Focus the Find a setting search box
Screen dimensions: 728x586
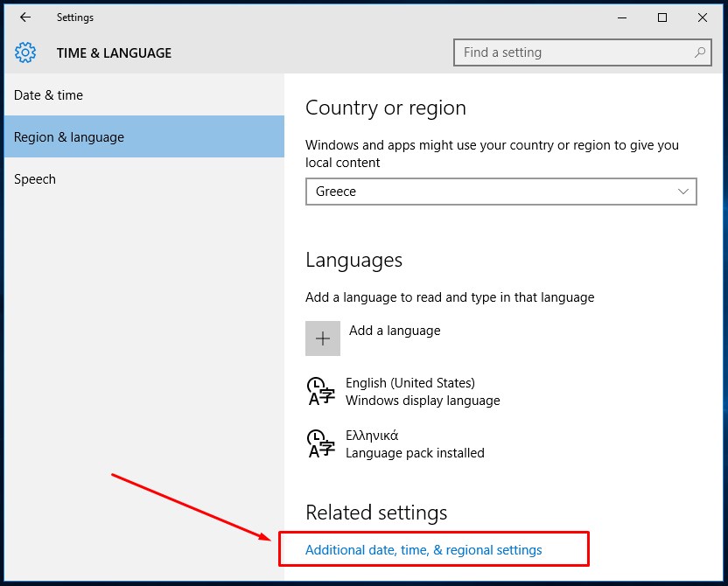click(x=582, y=52)
